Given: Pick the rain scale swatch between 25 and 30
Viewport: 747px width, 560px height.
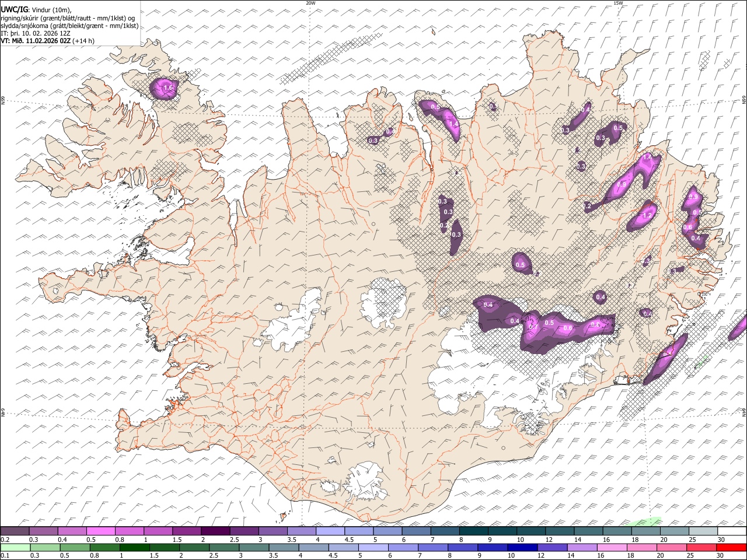Looking at the screenshot, I should click(x=702, y=547).
